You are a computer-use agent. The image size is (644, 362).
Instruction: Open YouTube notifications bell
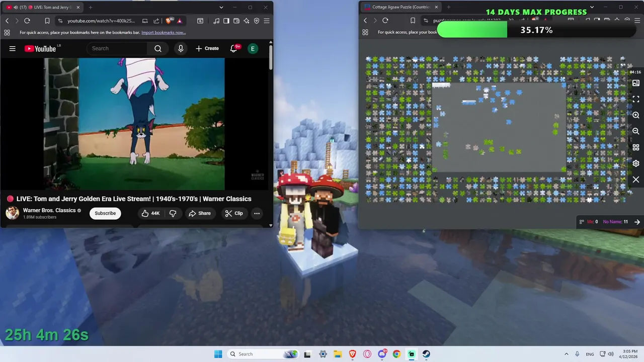[234, 48]
